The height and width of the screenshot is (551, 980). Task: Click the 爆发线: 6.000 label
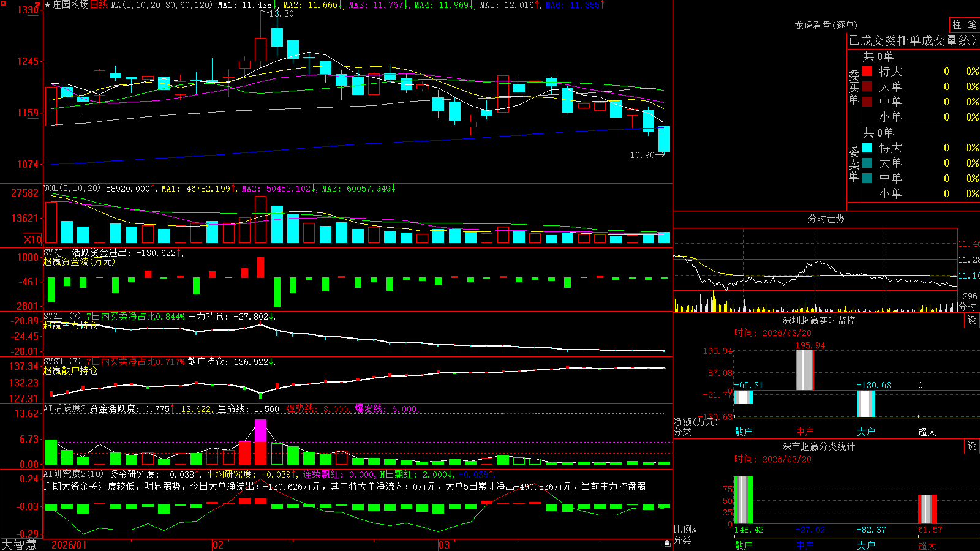386,409
